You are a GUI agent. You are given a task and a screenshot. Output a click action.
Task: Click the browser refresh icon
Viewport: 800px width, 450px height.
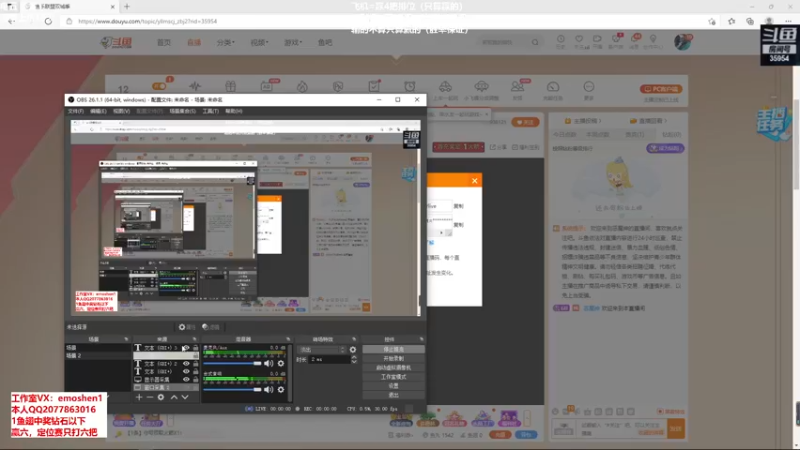tap(48, 21)
